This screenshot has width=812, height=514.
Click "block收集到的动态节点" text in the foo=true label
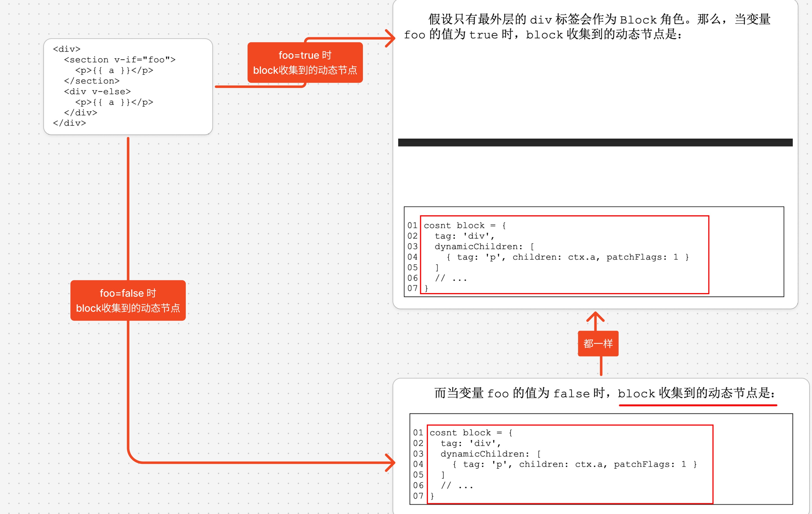[305, 70]
